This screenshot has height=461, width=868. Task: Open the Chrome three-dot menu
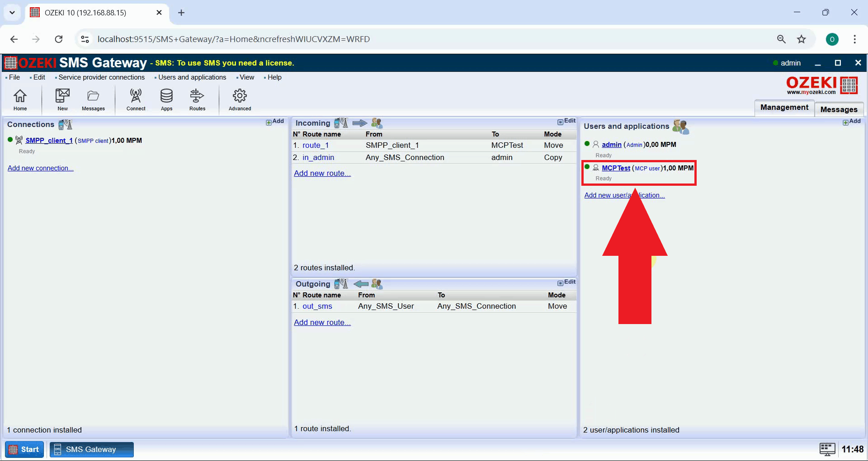(854, 39)
